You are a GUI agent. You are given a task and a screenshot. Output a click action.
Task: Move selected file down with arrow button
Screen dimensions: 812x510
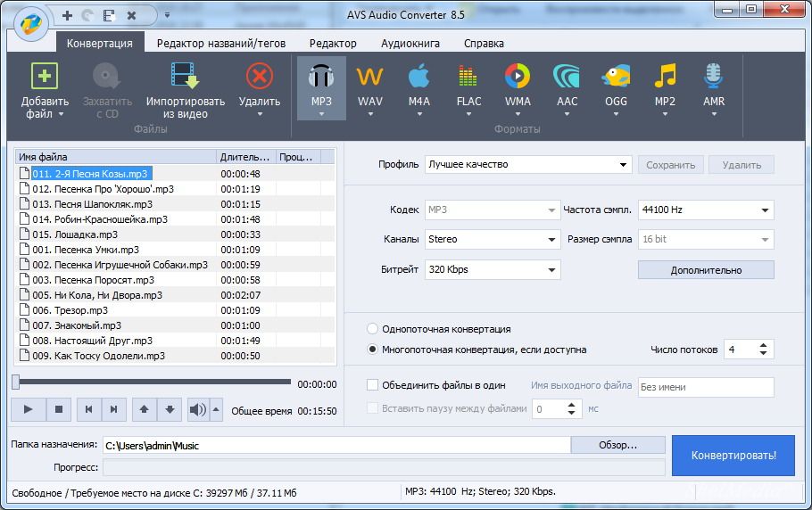170,409
